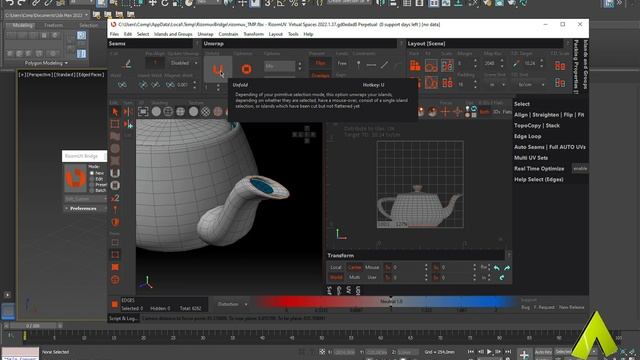The width and height of the screenshot is (640, 360).
Task: Open the Polygon Modeling dropdown in 3ds Max
Action: coord(47,63)
